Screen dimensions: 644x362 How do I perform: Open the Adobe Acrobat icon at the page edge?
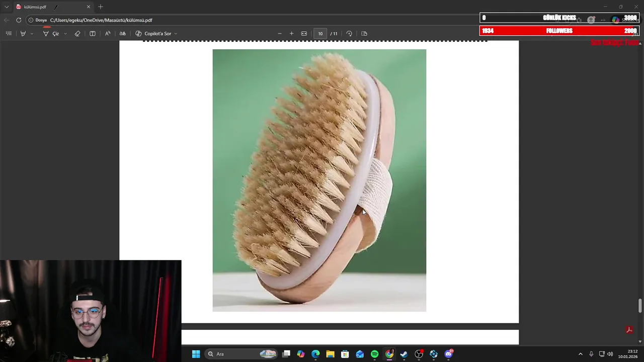click(x=629, y=330)
